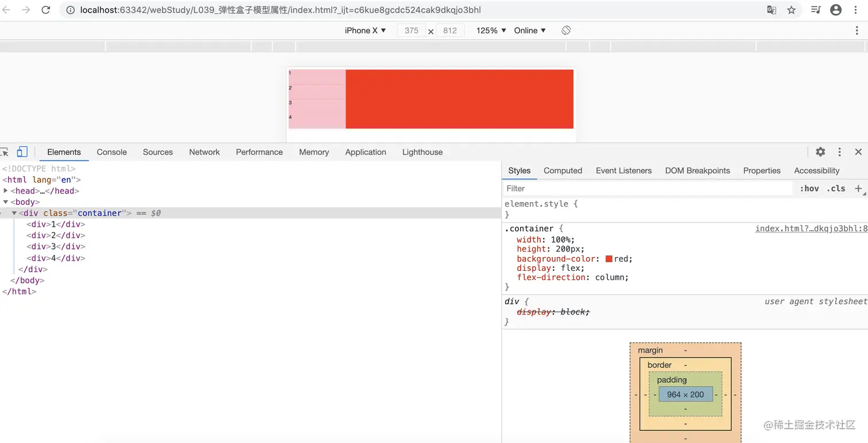Open the Application tab
This screenshot has width=868, height=443.
366,152
